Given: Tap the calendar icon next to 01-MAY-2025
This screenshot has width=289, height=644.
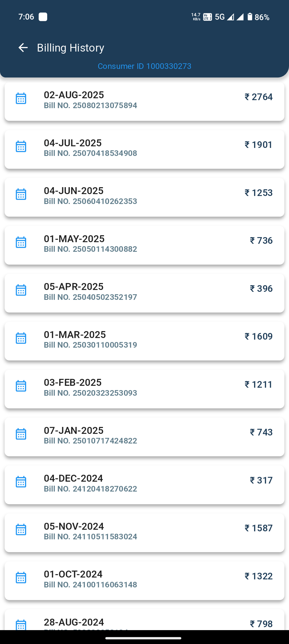Looking at the screenshot, I should coord(21,242).
